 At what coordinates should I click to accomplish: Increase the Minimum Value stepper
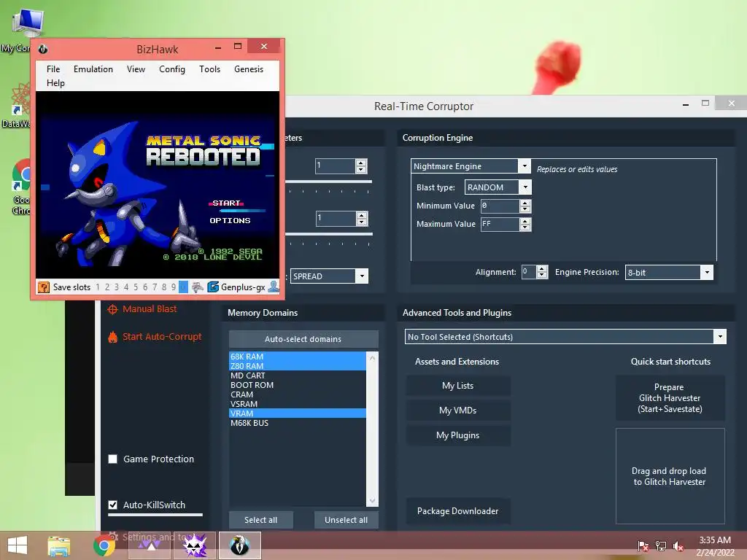pos(525,203)
